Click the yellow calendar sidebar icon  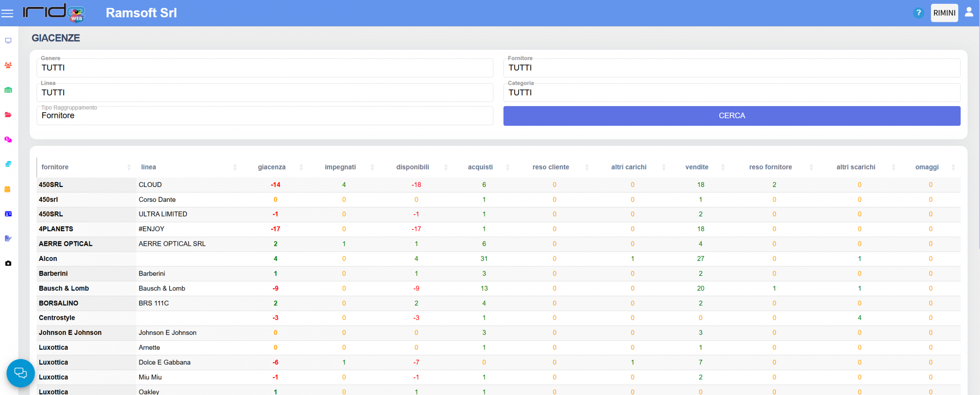(8, 189)
